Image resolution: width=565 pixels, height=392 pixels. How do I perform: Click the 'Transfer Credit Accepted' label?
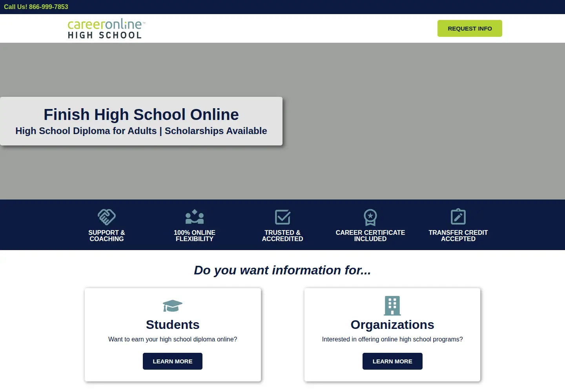tap(458, 236)
